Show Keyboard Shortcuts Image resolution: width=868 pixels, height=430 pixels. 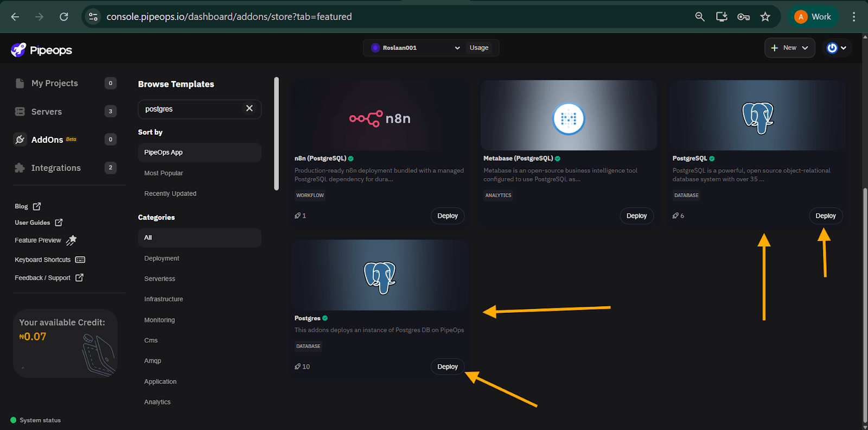50,260
